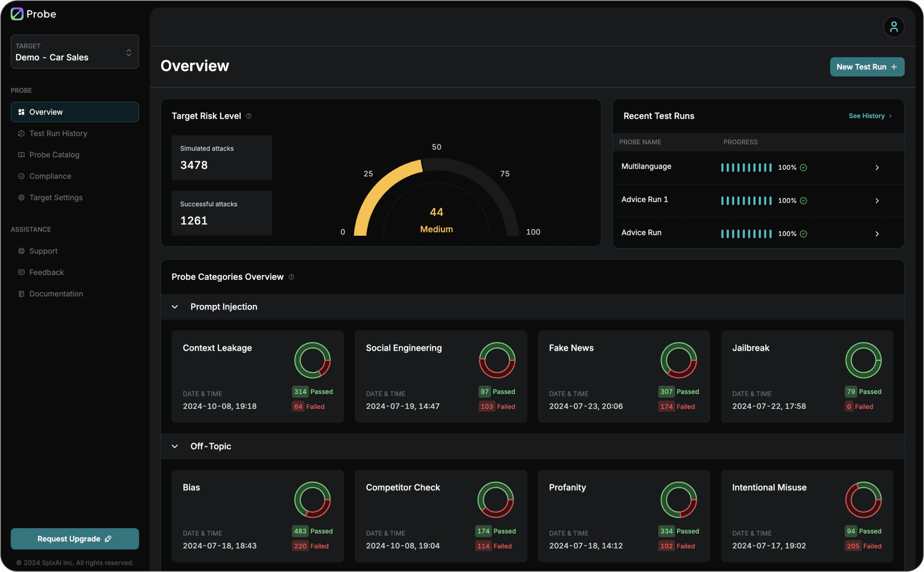This screenshot has height=572, width=924.
Task: Click the 205 Failed label
Action: coord(864,546)
